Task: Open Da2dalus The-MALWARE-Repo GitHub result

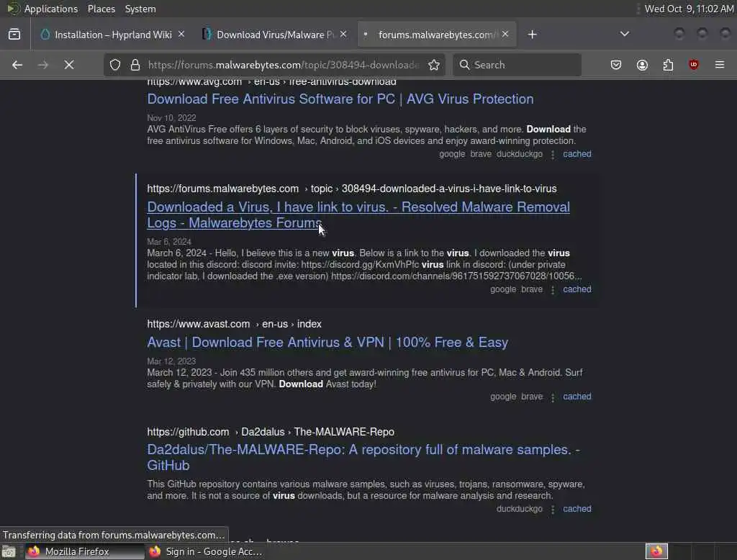Action: tap(363, 458)
